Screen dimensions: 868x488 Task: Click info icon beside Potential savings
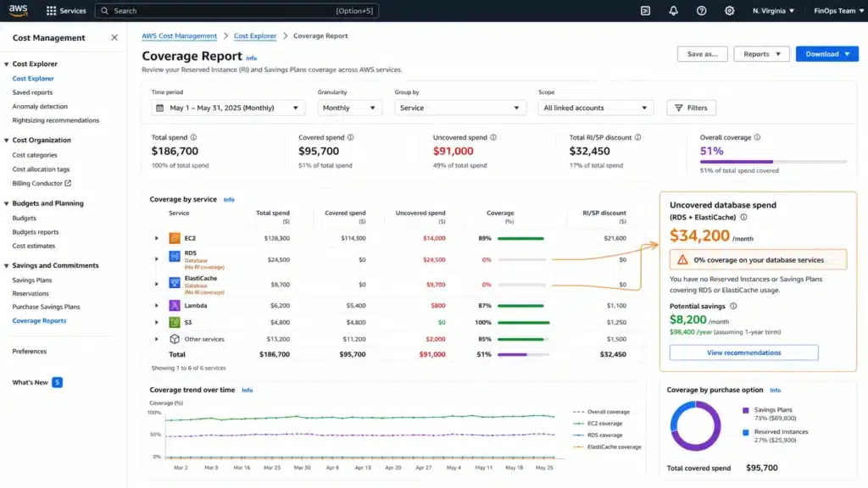coord(733,306)
